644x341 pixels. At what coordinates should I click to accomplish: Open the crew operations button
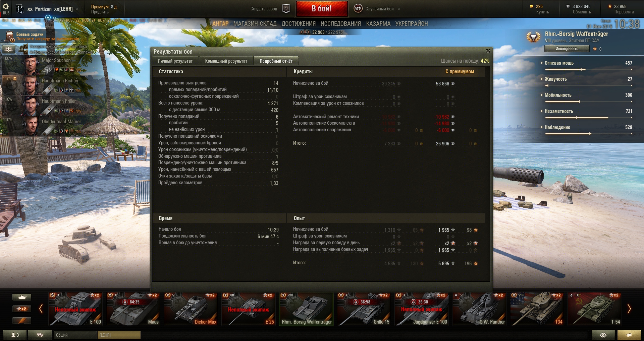coord(9,49)
